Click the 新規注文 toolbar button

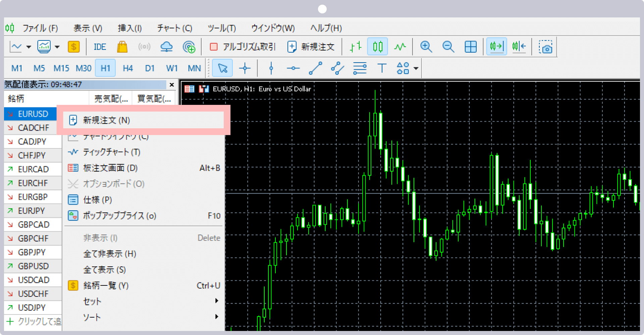click(311, 47)
